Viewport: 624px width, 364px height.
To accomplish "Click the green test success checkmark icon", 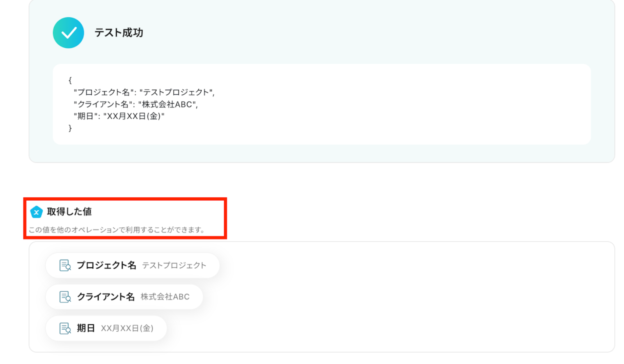I will [68, 33].
